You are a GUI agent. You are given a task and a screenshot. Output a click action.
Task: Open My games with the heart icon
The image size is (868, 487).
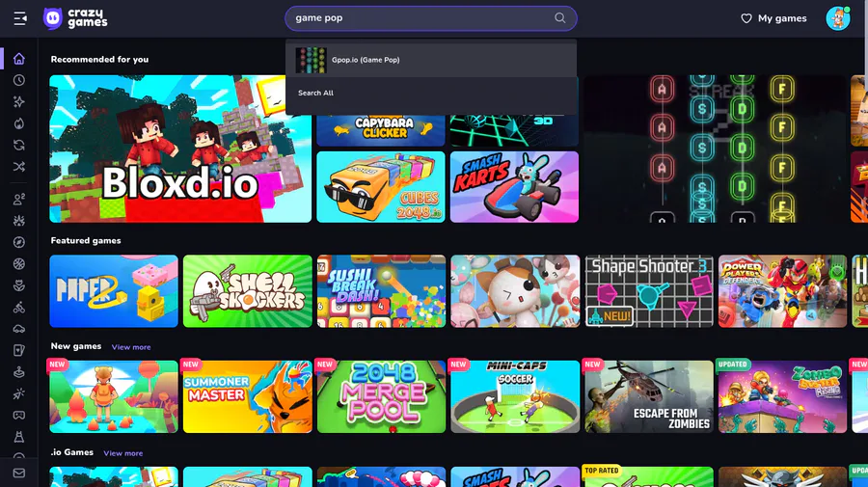click(x=773, y=18)
